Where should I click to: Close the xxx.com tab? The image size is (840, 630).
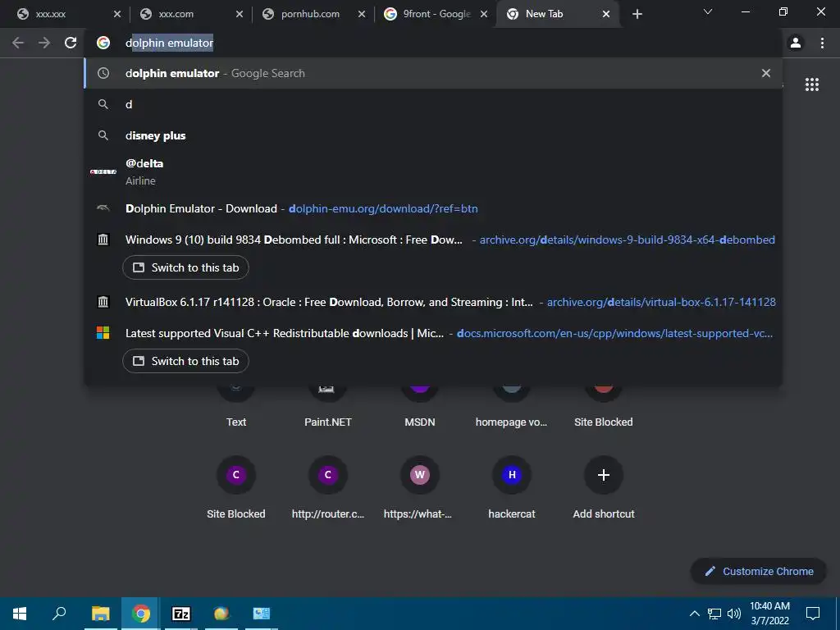(x=240, y=14)
